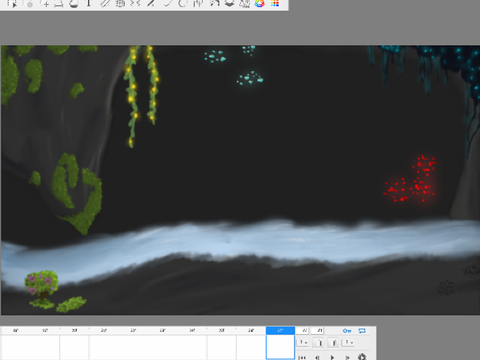This screenshot has width=480, height=360.
Task: Open the Layers panel icon
Action: point(229,3)
